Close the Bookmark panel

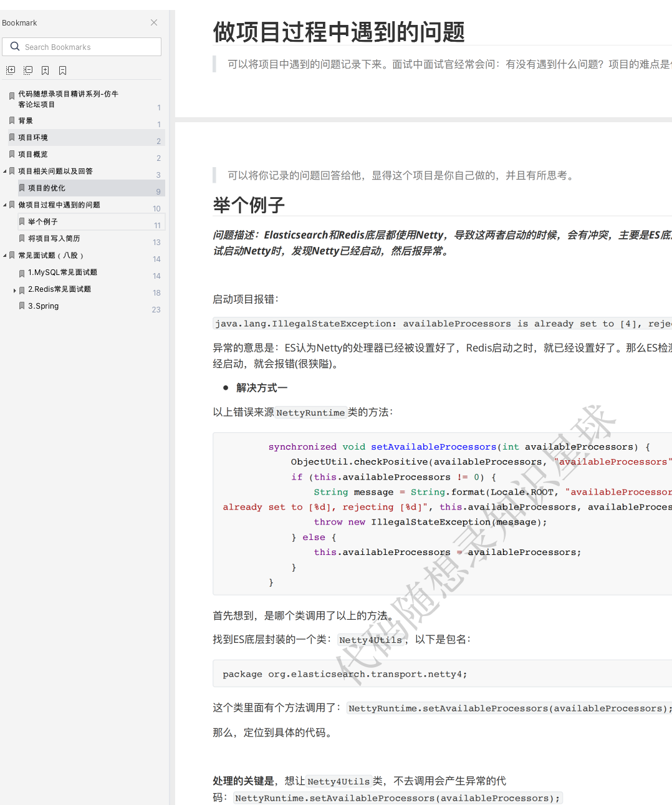(154, 22)
